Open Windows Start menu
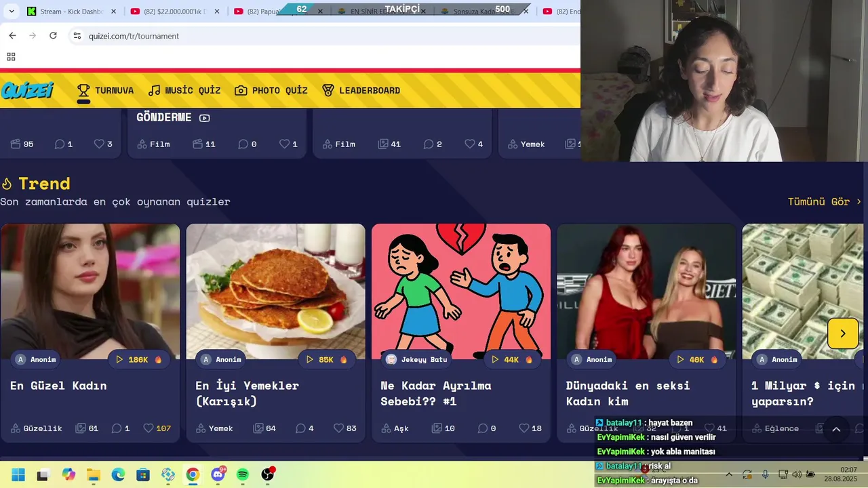The image size is (868, 488). (x=18, y=474)
